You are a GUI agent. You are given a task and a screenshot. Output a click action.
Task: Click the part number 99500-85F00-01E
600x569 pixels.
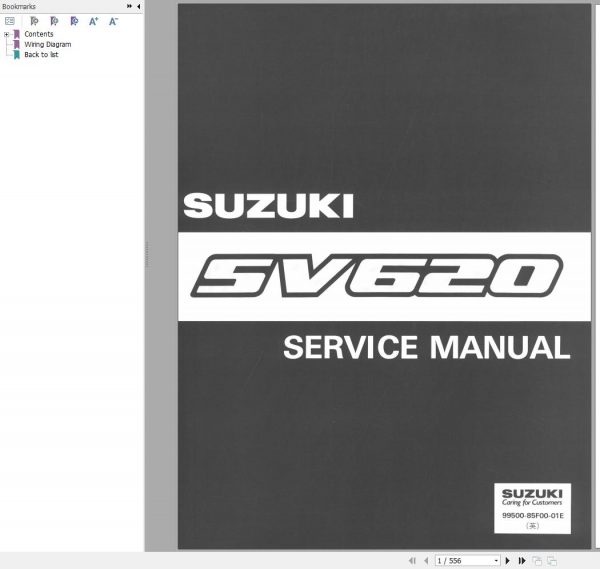click(533, 515)
